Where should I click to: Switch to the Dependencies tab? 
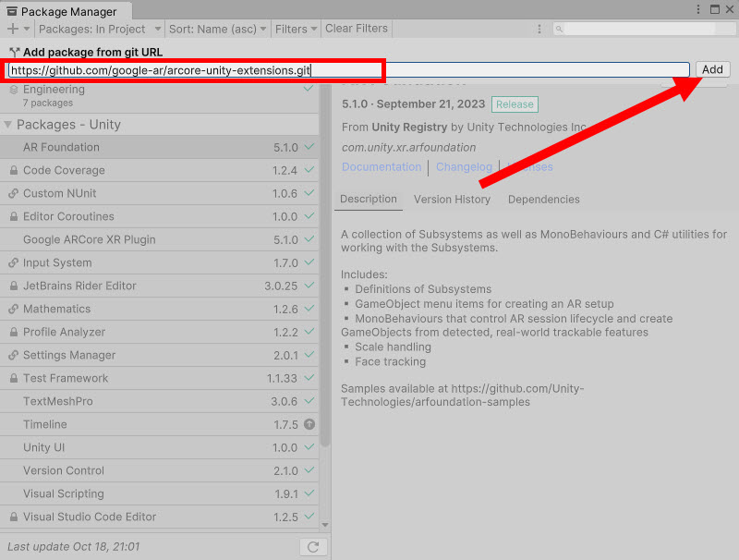click(x=543, y=200)
